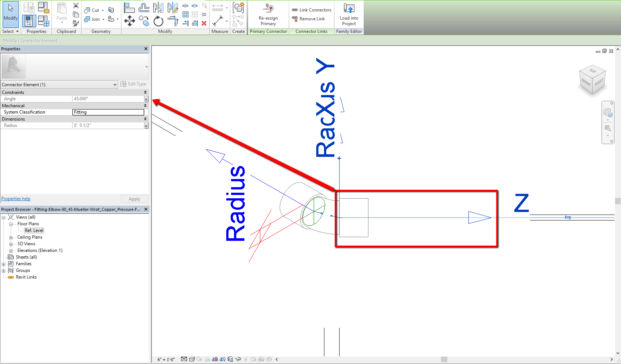The height and width of the screenshot is (364, 621).
Task: Click the Radius value field
Action: (x=108, y=125)
